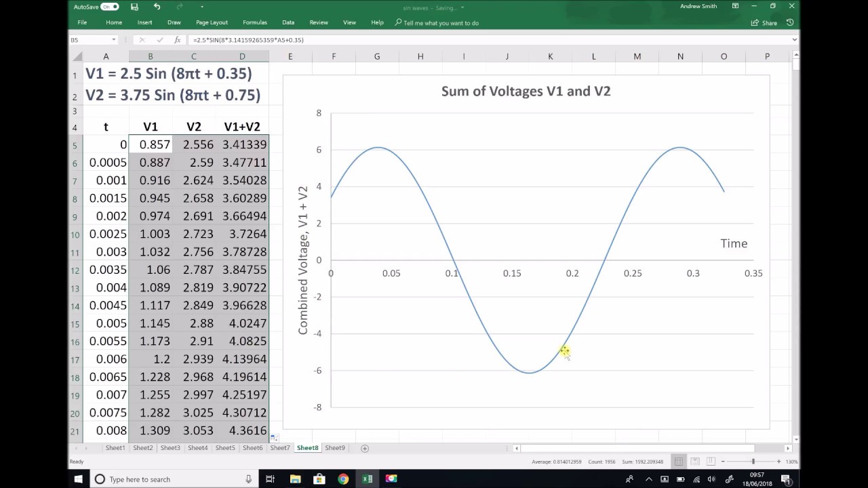
Task: Open the Insert ribbon tab
Action: (x=144, y=22)
